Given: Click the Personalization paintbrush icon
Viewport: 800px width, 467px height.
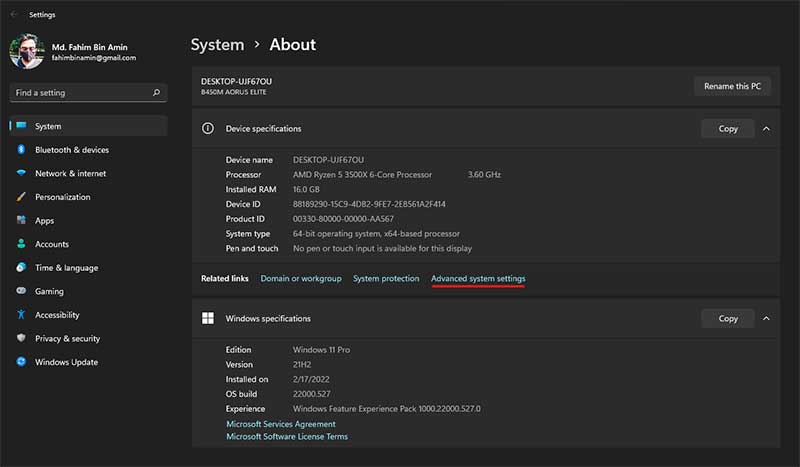Looking at the screenshot, I should pyautogui.click(x=21, y=197).
